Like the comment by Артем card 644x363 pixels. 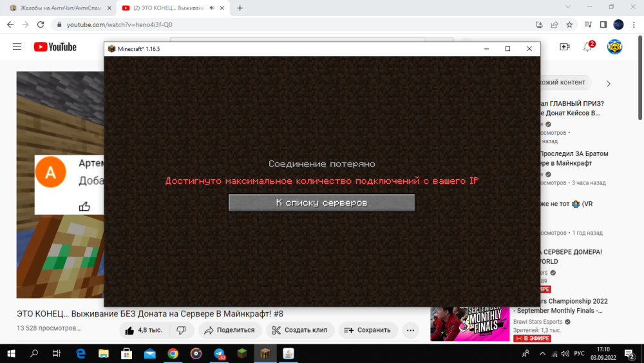tap(84, 206)
